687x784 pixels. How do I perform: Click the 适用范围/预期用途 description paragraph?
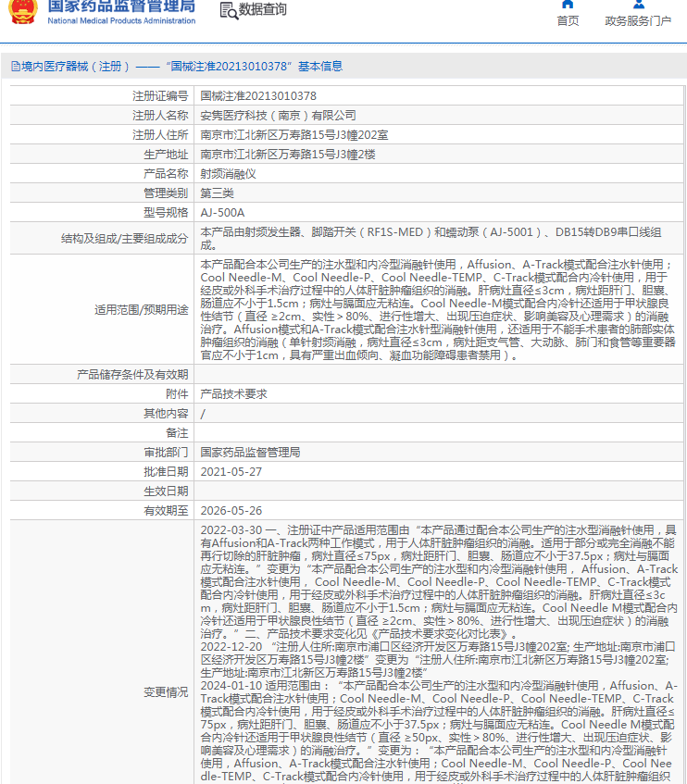tap(438, 309)
